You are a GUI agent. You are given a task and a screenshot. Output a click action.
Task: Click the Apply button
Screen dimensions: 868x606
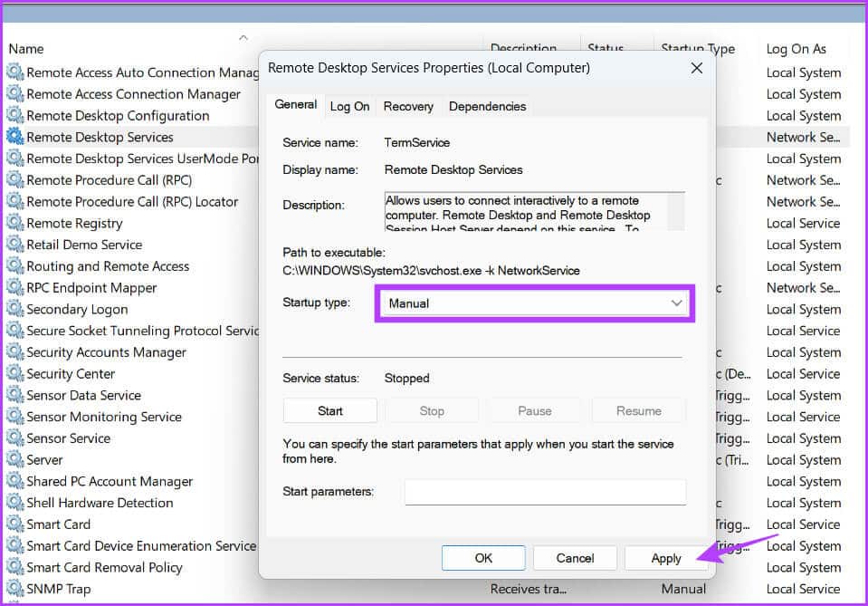(666, 558)
